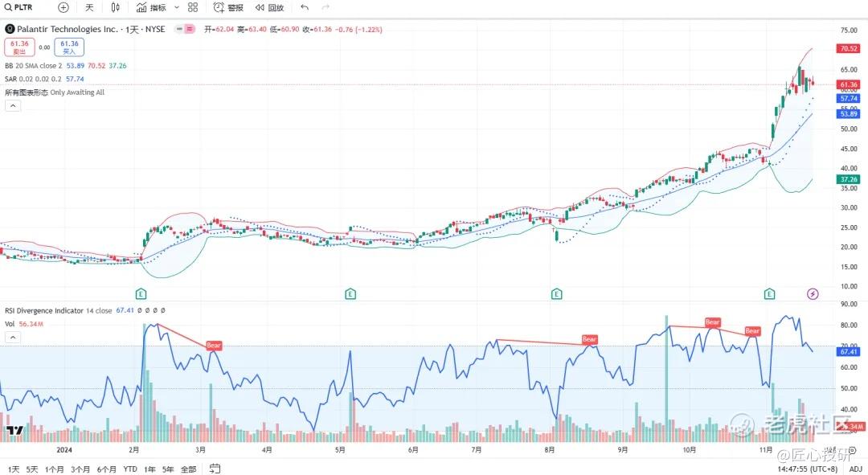Create an alert with 警报 button
Screen dimensions: 868x475
[228, 7]
